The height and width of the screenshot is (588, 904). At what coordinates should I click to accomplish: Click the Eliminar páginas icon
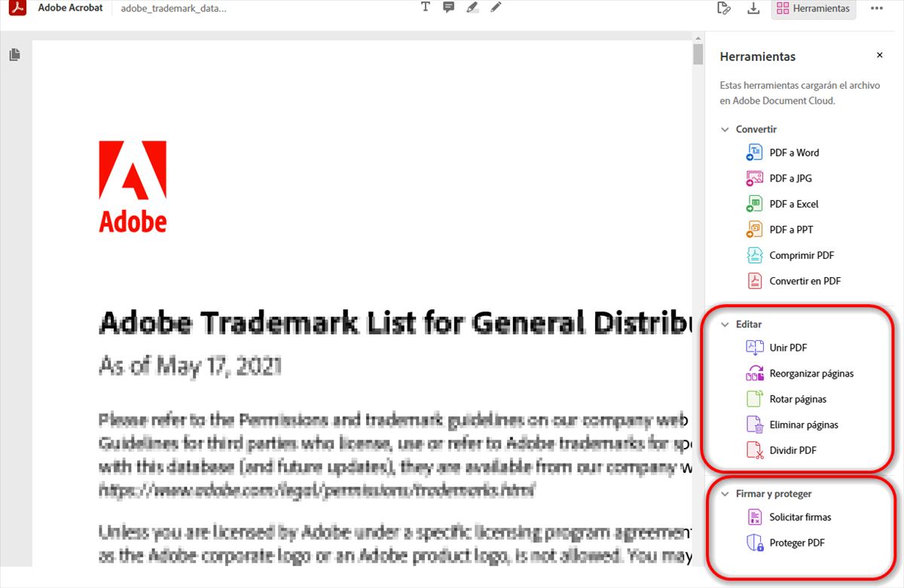tap(755, 425)
